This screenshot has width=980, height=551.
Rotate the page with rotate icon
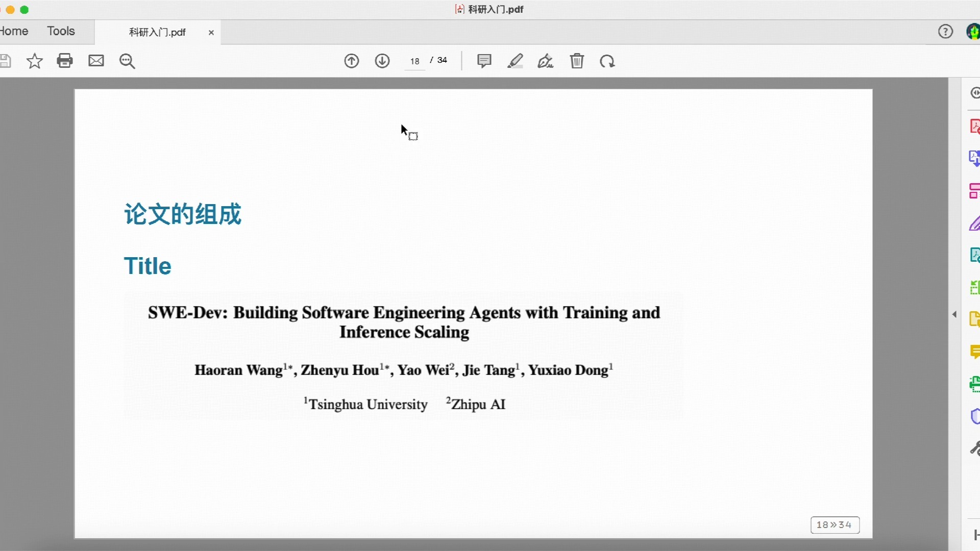coord(607,62)
